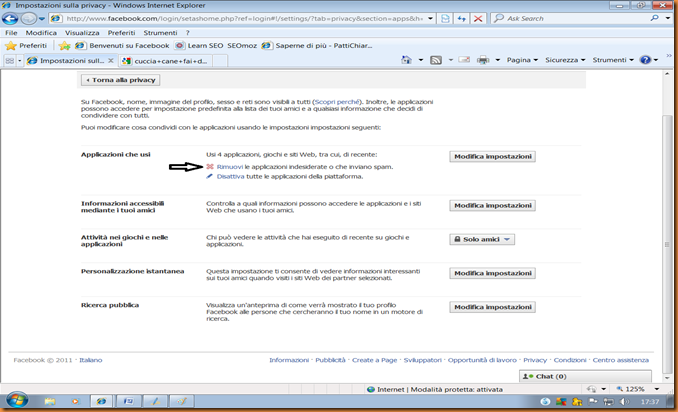Click the Internet Explorer taskbar icon

tap(102, 402)
